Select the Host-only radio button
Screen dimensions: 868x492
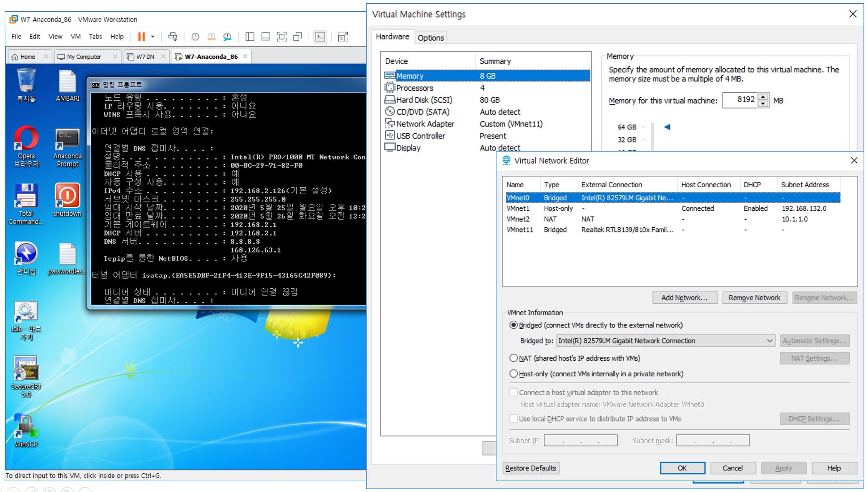(514, 374)
